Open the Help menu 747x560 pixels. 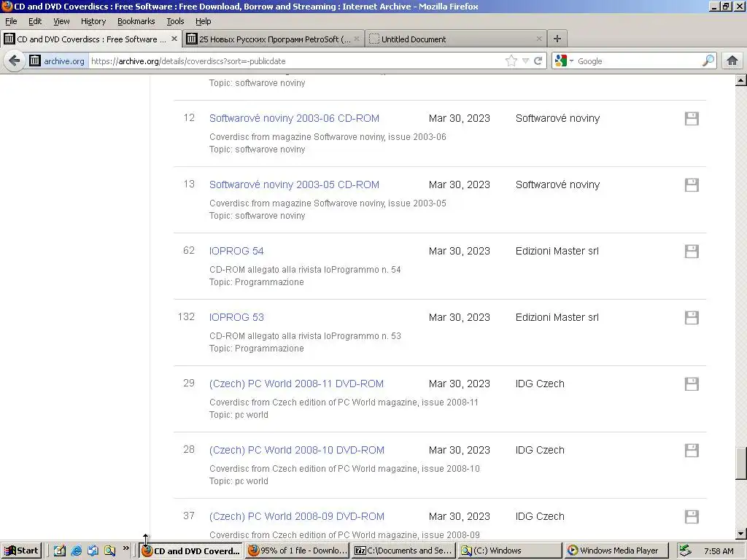click(203, 21)
